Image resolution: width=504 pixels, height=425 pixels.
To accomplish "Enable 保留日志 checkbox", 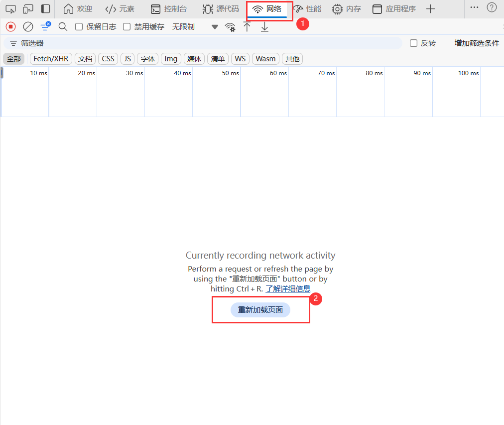I will click(79, 27).
